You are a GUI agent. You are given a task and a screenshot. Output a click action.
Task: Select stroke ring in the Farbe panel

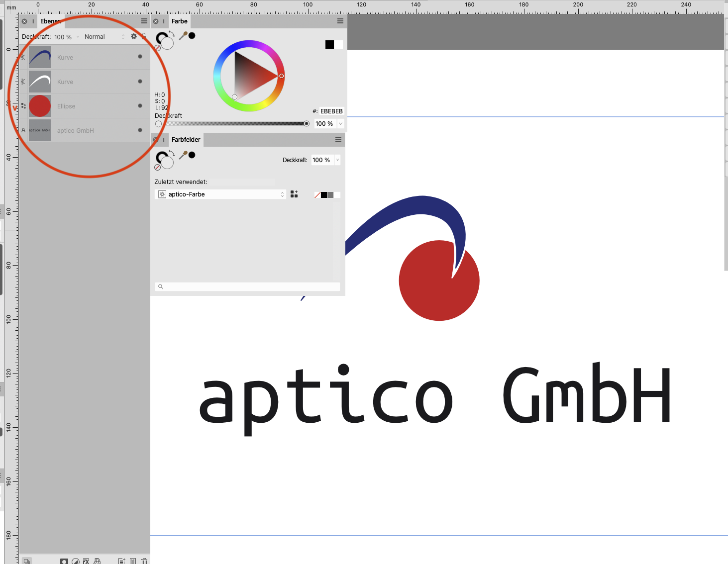pyautogui.click(x=160, y=37)
